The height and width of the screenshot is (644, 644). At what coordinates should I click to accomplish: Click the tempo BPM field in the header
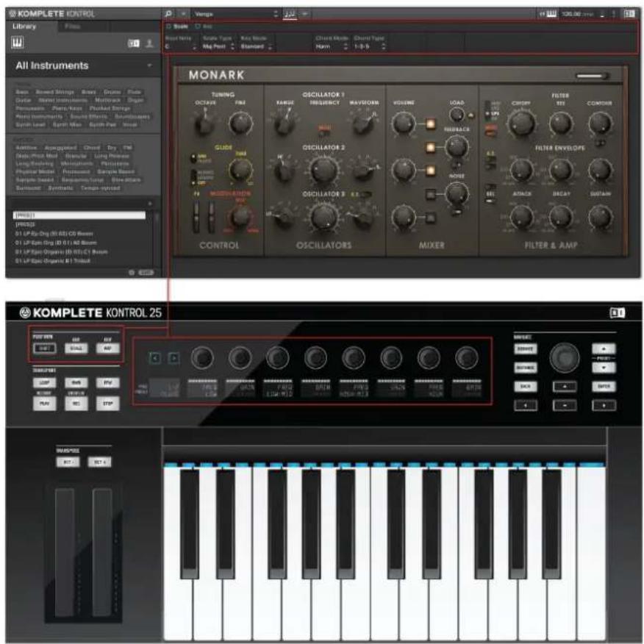pyautogui.click(x=577, y=14)
